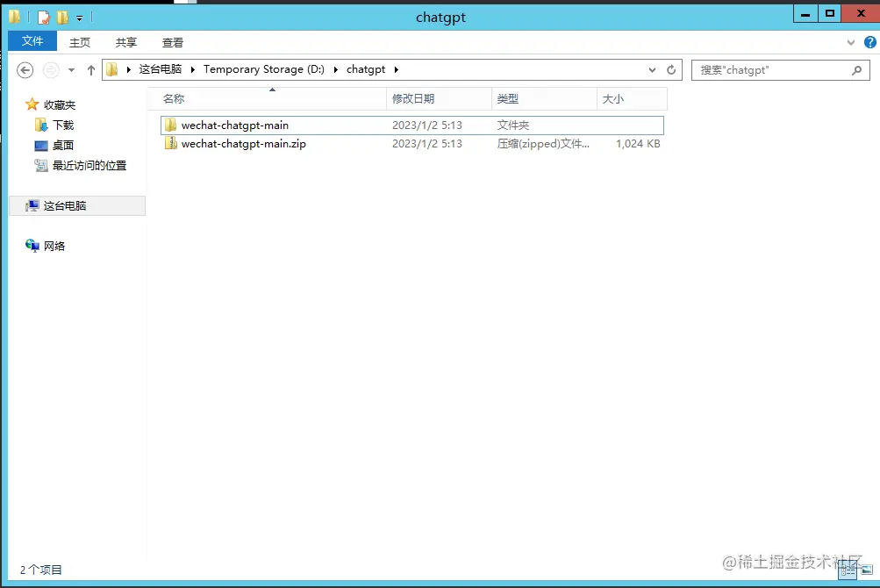Minimize the chatgpt Explorer window
This screenshot has height=588, width=880.
(x=805, y=14)
